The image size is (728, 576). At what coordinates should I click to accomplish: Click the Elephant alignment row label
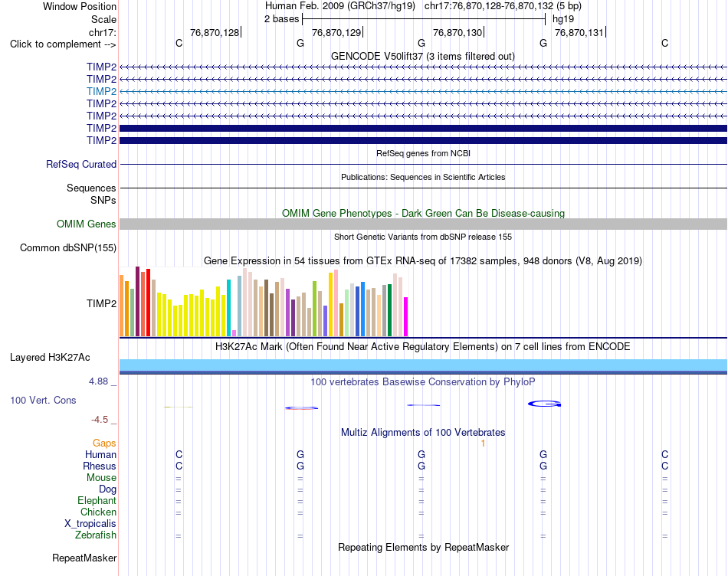pyautogui.click(x=97, y=500)
